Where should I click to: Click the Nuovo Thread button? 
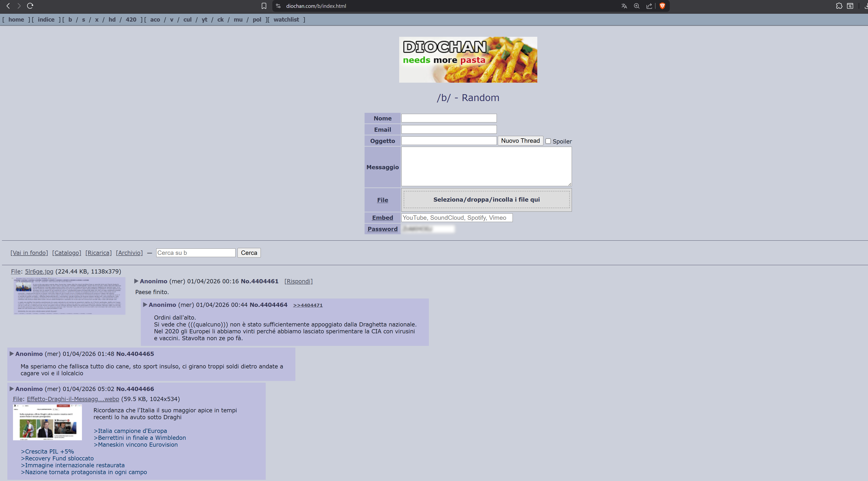[520, 141]
